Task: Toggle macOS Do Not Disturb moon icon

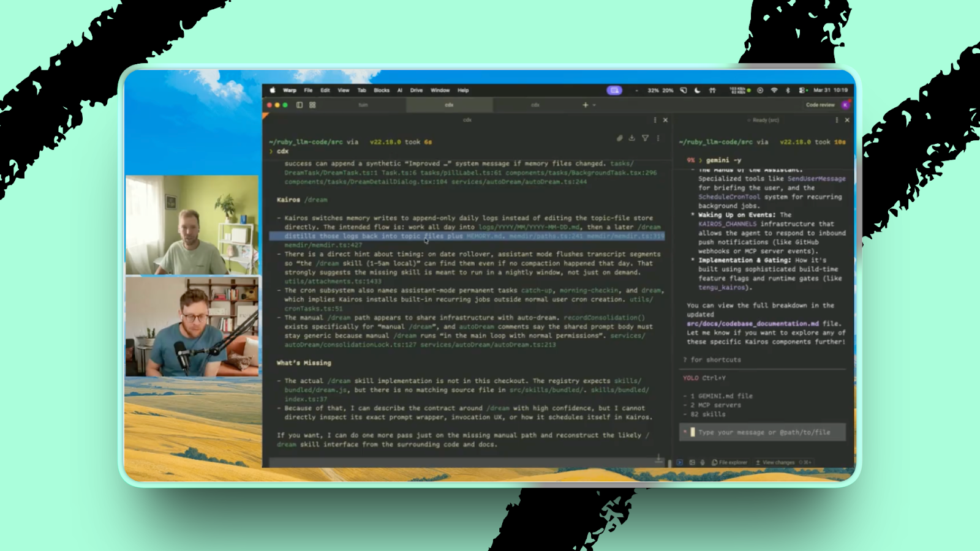Action: 698,90
